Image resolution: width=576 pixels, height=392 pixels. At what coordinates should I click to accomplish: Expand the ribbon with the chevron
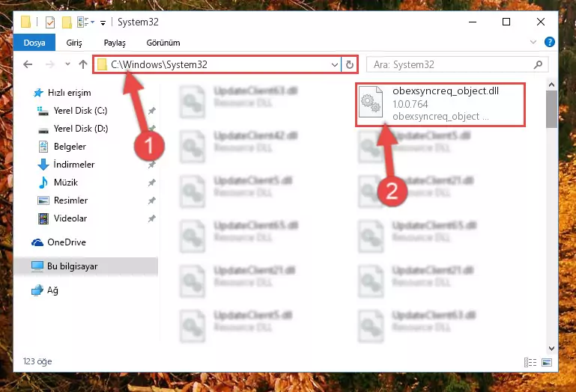[x=533, y=42]
